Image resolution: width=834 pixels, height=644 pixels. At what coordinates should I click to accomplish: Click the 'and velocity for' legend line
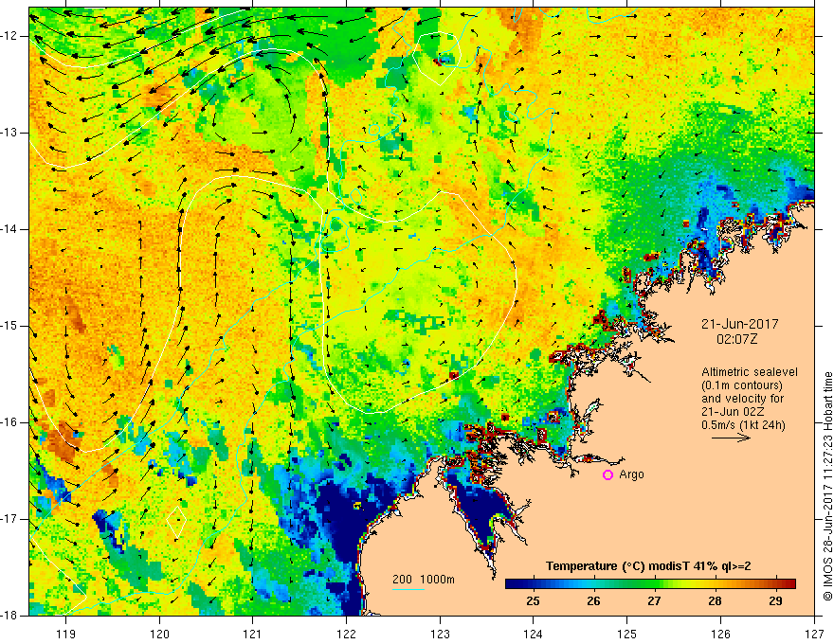[x=742, y=399]
